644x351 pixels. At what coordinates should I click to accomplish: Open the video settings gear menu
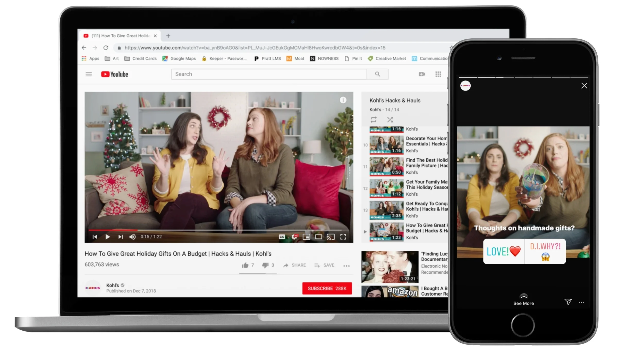(294, 237)
